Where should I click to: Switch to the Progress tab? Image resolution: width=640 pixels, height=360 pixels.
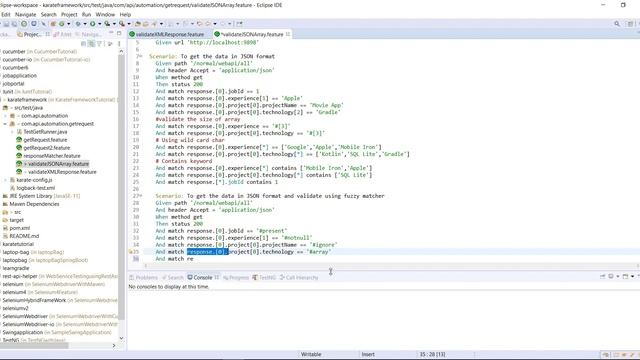236,278
